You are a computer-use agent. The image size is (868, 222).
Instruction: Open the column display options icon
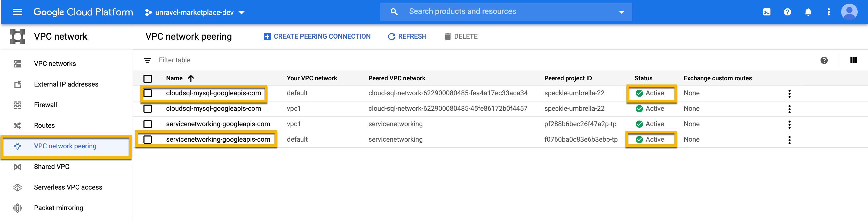(x=853, y=60)
